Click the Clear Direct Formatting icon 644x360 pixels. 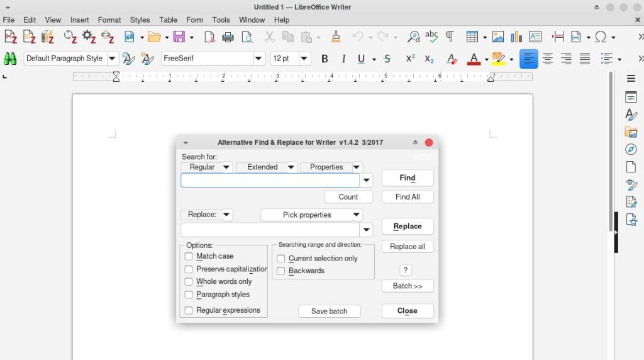click(452, 59)
